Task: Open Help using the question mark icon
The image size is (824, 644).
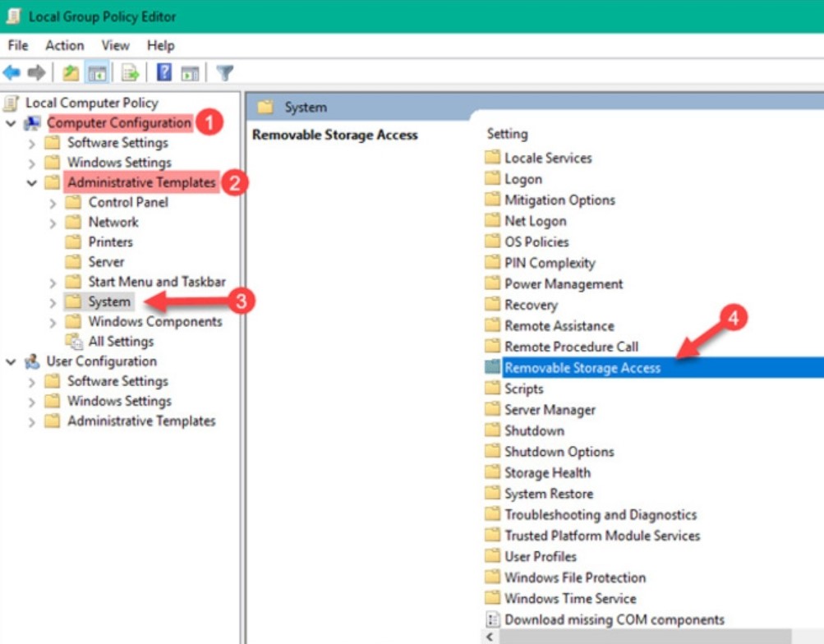Action: pos(163,71)
